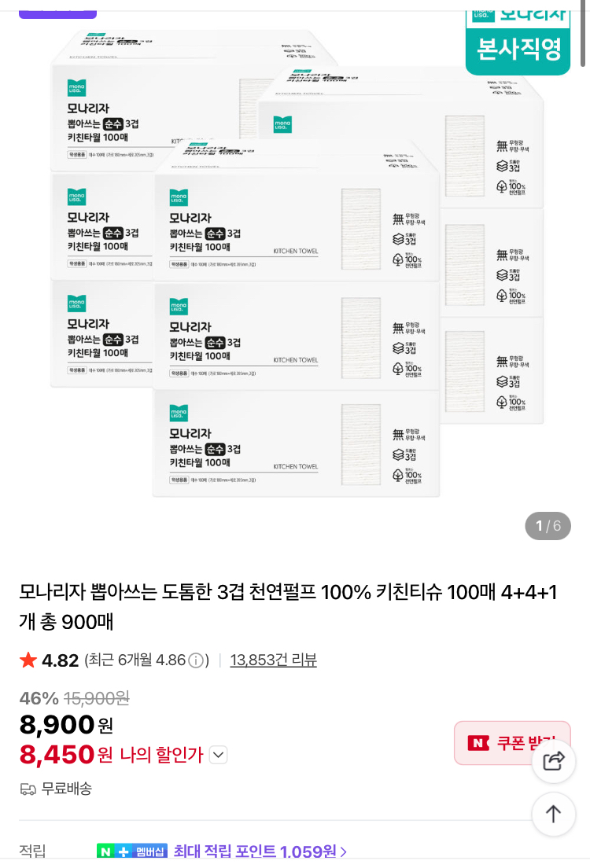
Task: Tap the 1 / 6 image counter
Action: (x=548, y=526)
